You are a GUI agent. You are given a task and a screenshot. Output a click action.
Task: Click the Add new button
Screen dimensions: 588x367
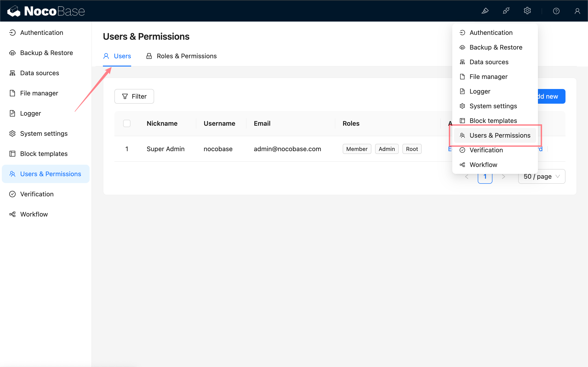click(x=551, y=96)
